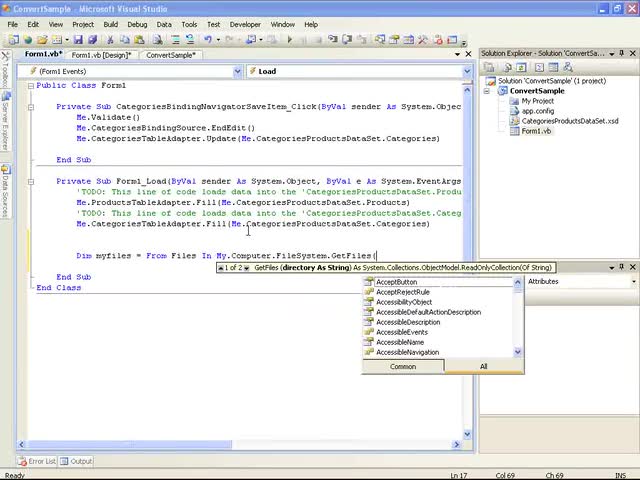
Task: Open the Data Sources side tab
Action: (5, 191)
